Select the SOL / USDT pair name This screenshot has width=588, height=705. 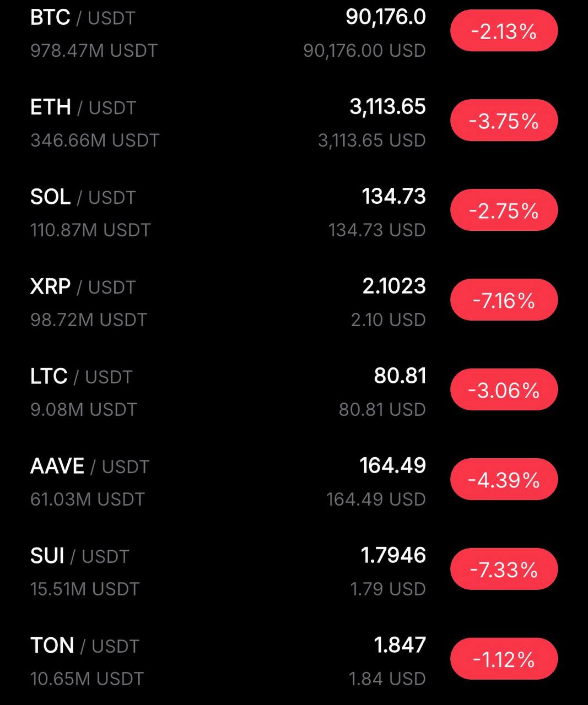83,197
